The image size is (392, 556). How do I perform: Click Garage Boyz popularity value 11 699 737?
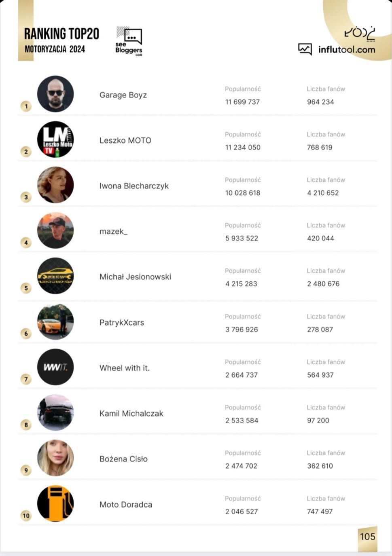[x=242, y=102]
